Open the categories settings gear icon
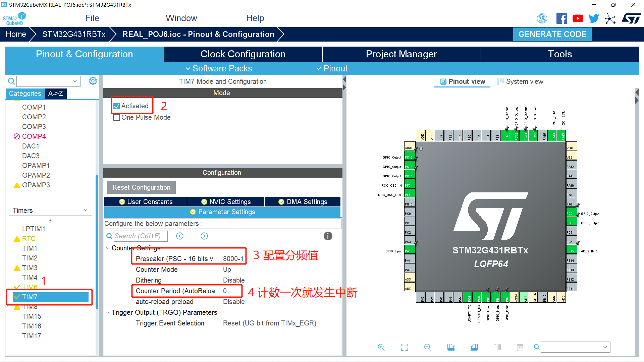This screenshot has width=644, height=362. tap(93, 81)
